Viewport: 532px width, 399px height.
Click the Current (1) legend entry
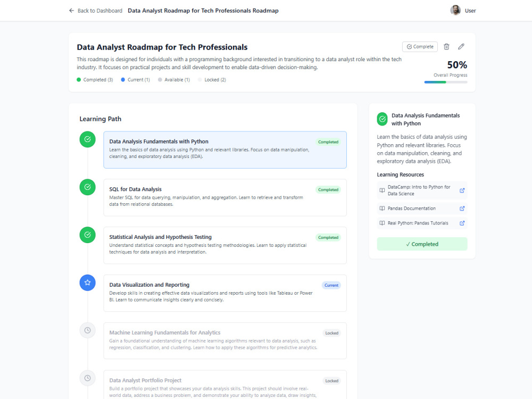click(x=135, y=80)
